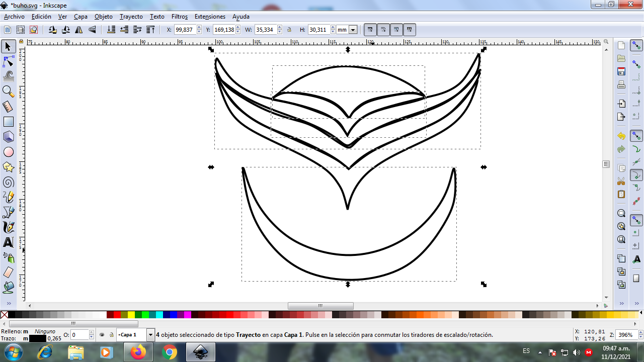Select the Bezier pen tool
The height and width of the screenshot is (362, 644).
click(x=8, y=212)
